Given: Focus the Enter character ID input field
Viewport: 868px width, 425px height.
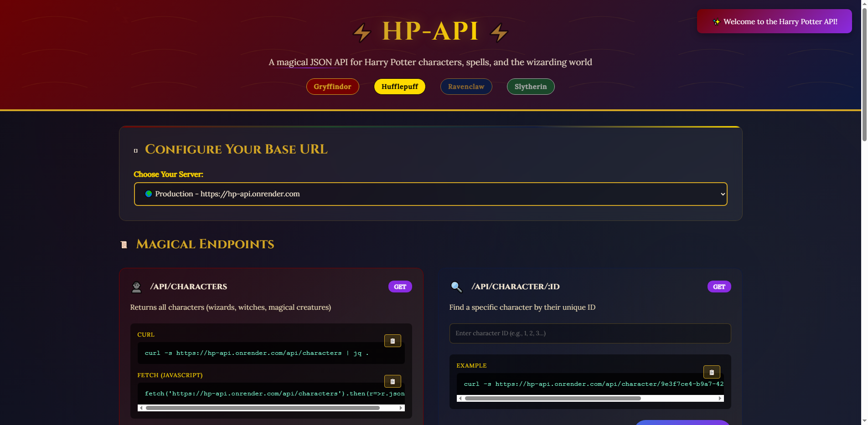Looking at the screenshot, I should 589,333.
